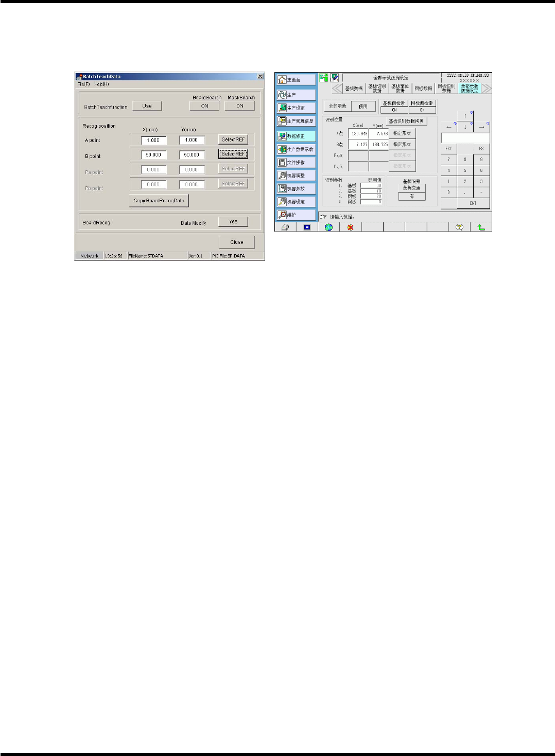Viewport: 555px width, 756px height.
Task: Click 指定形状 for A点
Action: pyautogui.click(x=402, y=133)
